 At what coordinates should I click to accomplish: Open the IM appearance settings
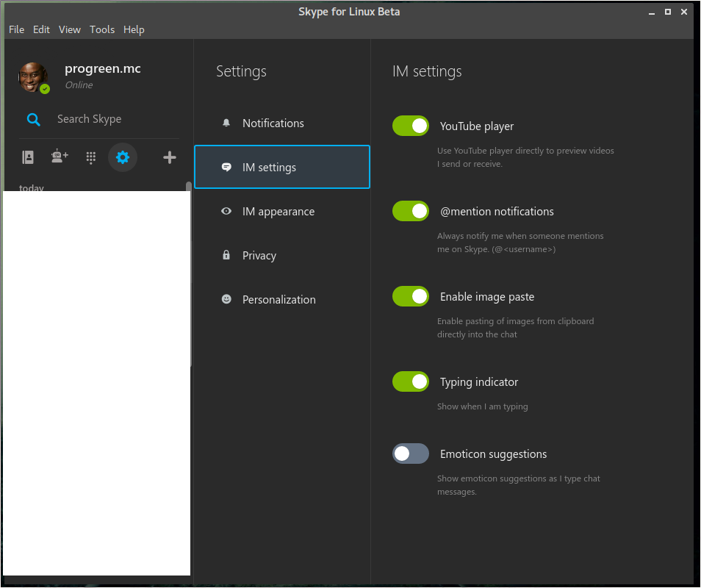pos(282,211)
